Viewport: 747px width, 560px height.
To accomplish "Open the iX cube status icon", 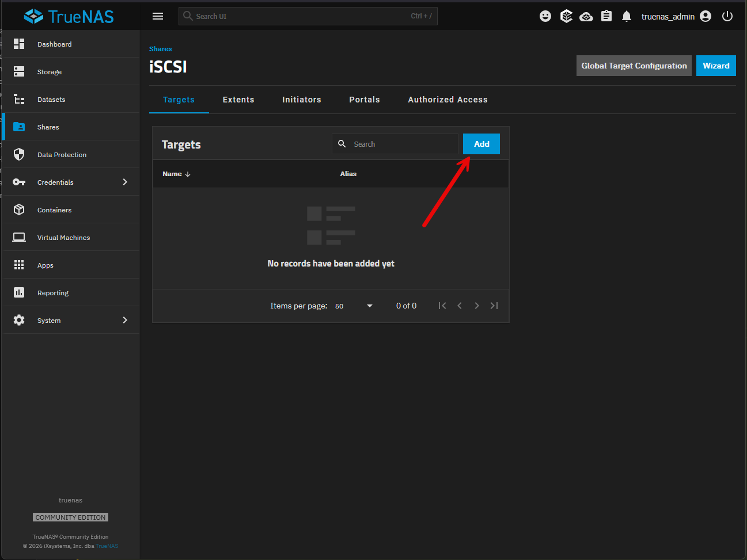I will point(566,16).
